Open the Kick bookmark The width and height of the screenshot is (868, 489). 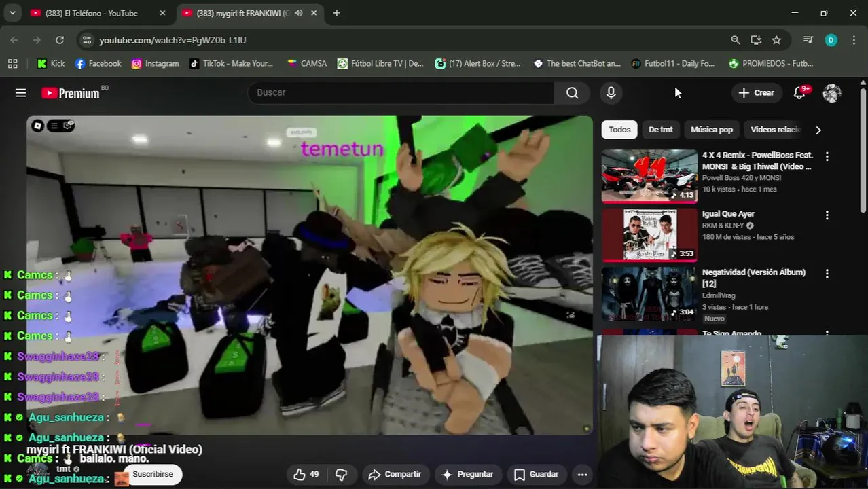tap(51, 63)
